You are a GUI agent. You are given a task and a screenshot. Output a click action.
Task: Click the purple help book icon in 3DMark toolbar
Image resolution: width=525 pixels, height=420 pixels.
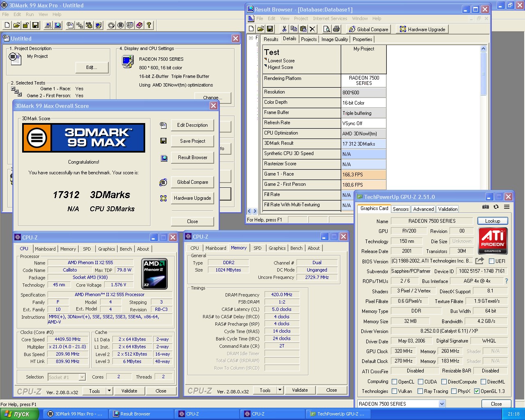[139, 25]
